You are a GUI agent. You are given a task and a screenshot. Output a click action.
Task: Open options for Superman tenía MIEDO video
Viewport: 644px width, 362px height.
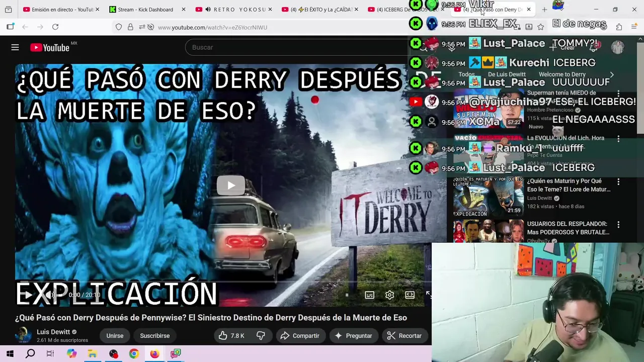coord(618,94)
